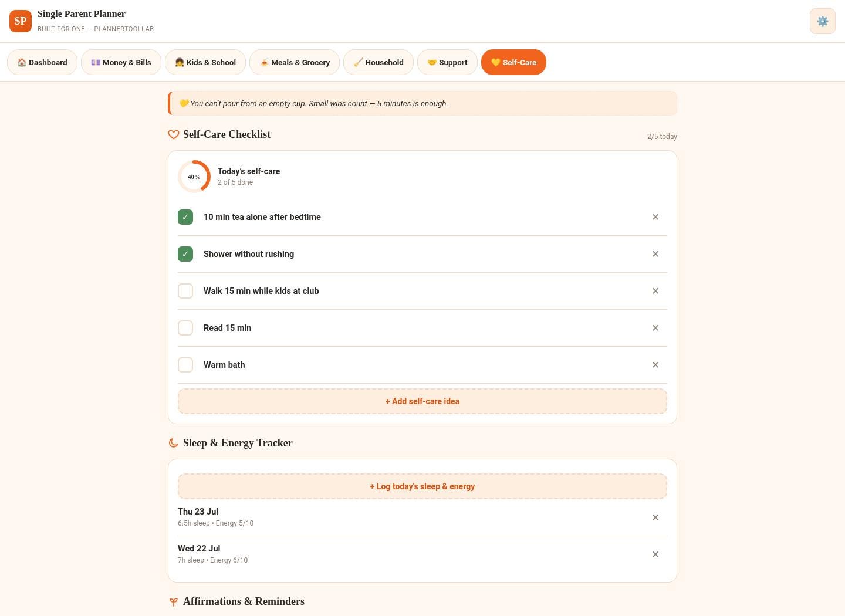Click the SP app logo
Screen dimensions: 845x616
pyautogui.click(x=21, y=21)
